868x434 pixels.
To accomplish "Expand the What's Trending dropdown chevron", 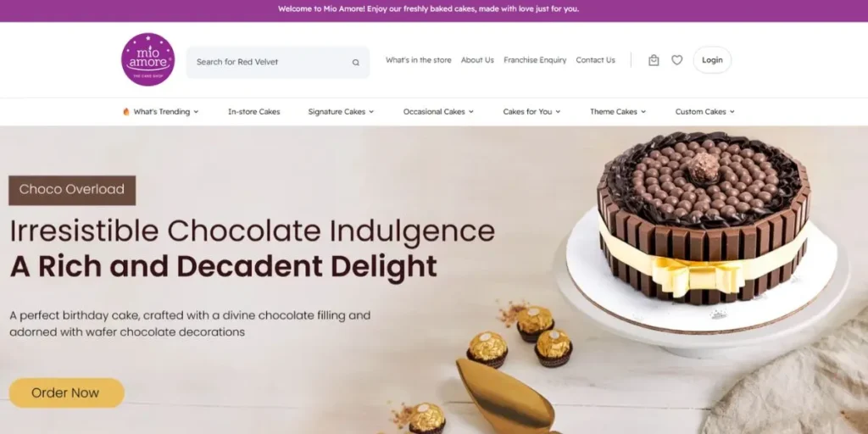I will [x=196, y=112].
